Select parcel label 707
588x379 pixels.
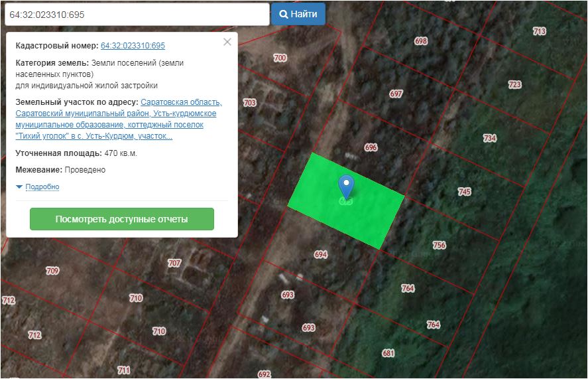tap(174, 264)
